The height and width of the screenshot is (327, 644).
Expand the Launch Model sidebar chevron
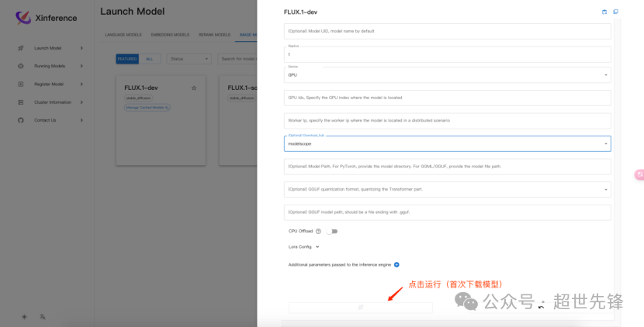coord(81,48)
